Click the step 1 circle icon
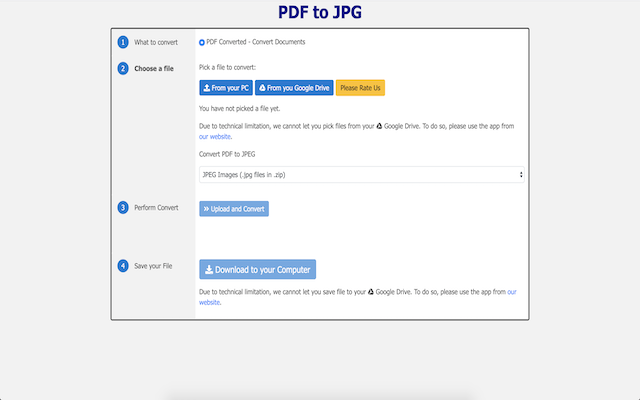 click(123, 42)
